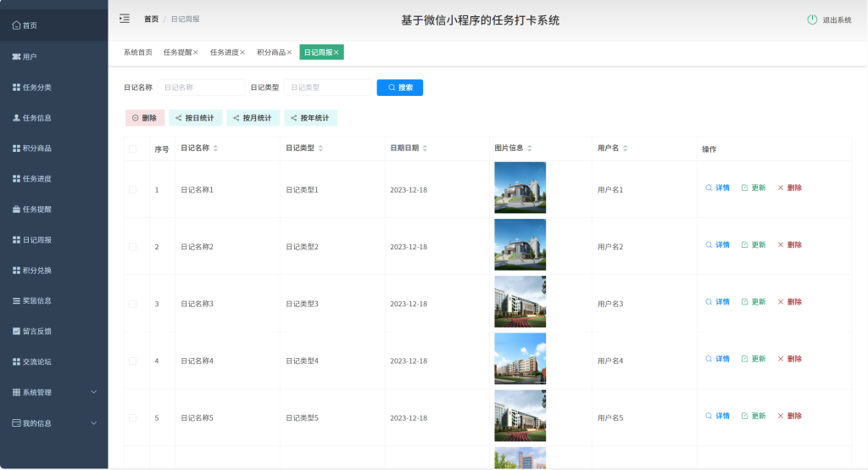Check the row 5 日记名称5 checkbox

(x=133, y=418)
